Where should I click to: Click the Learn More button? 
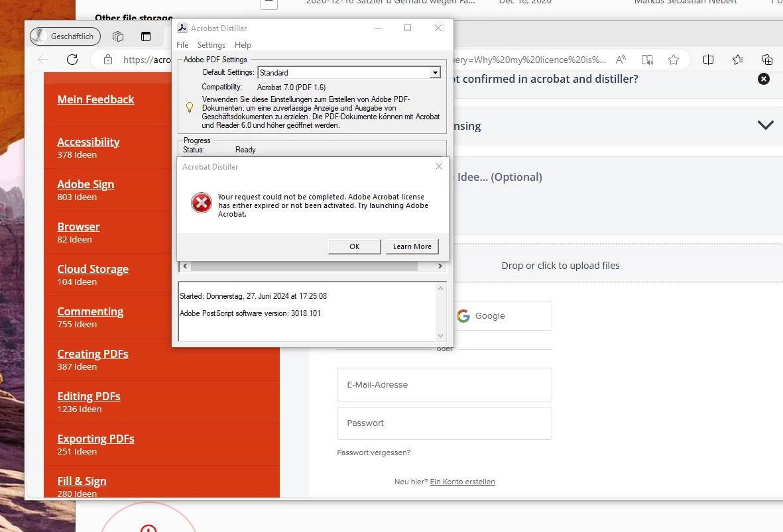(x=412, y=246)
